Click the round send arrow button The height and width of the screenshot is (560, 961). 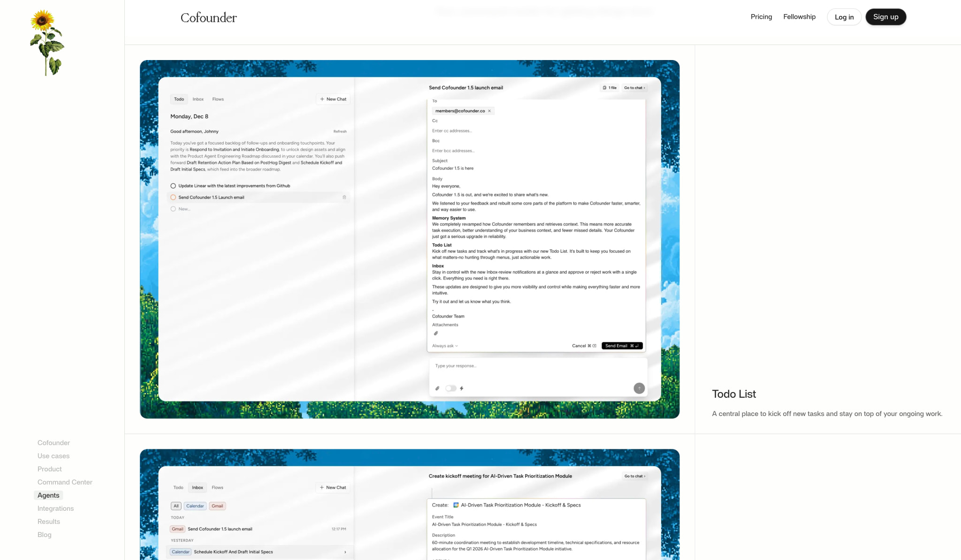click(x=639, y=388)
